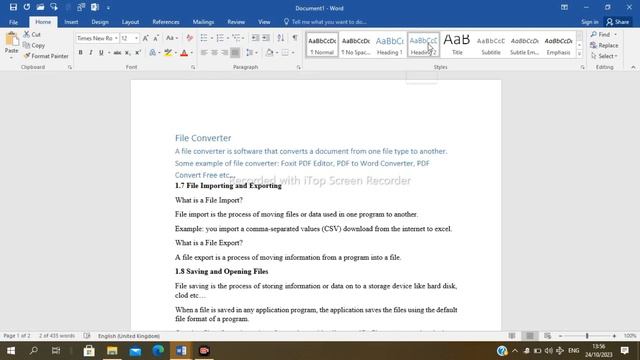
Task: Justify paragraph text
Action: (235, 53)
